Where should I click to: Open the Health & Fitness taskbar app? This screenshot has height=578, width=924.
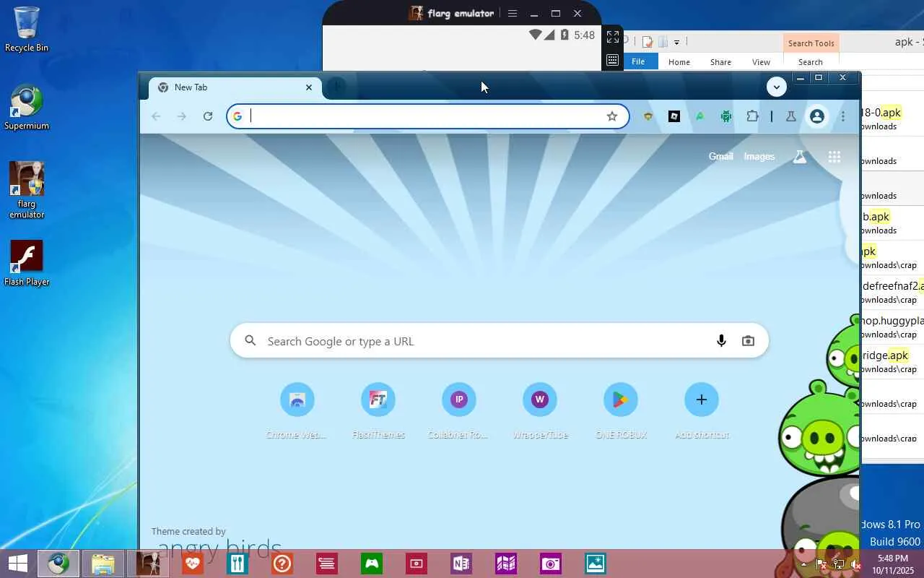click(x=193, y=564)
